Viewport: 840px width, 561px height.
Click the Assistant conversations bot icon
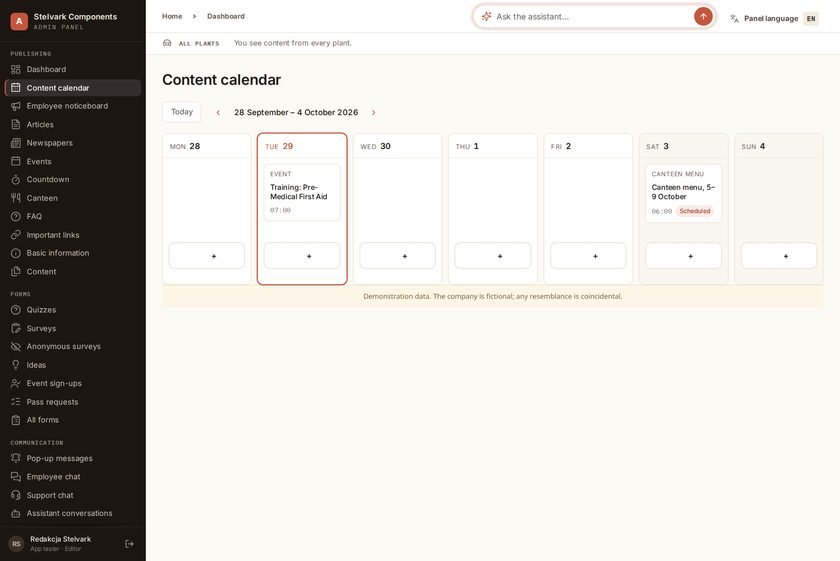(x=16, y=513)
